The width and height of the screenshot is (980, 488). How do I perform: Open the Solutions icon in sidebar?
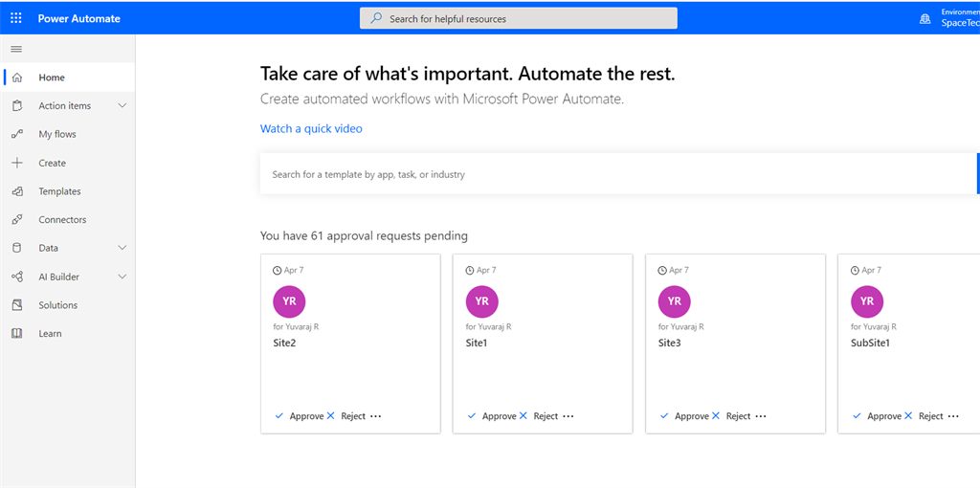[17, 305]
